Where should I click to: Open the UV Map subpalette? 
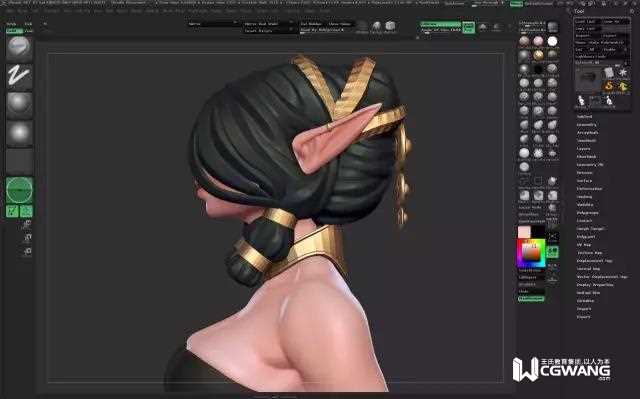coord(584,245)
